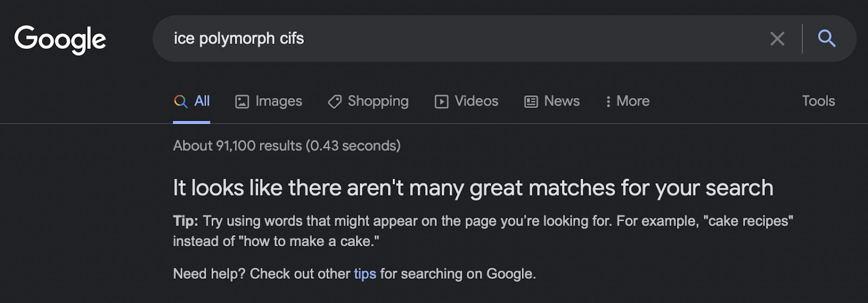
Task: Click the Videos play icon
Action: point(442,101)
